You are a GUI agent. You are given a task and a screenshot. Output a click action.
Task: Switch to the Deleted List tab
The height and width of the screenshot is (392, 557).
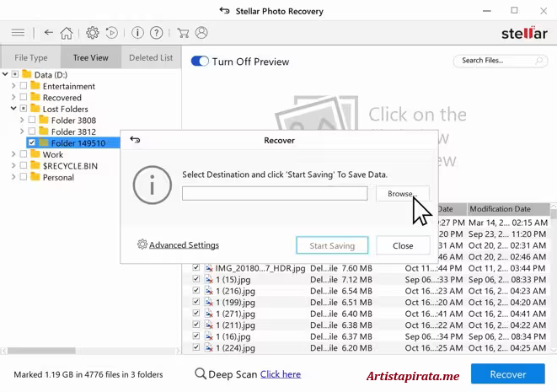pos(151,57)
